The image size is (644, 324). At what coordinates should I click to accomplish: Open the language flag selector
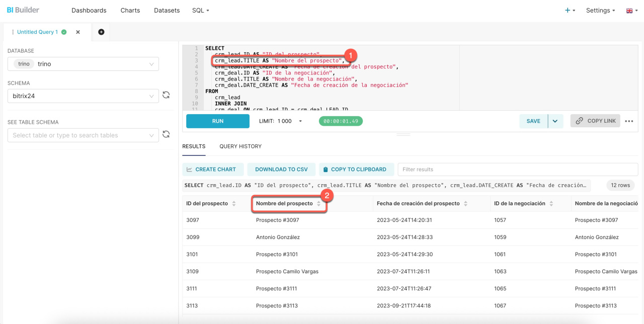(631, 11)
